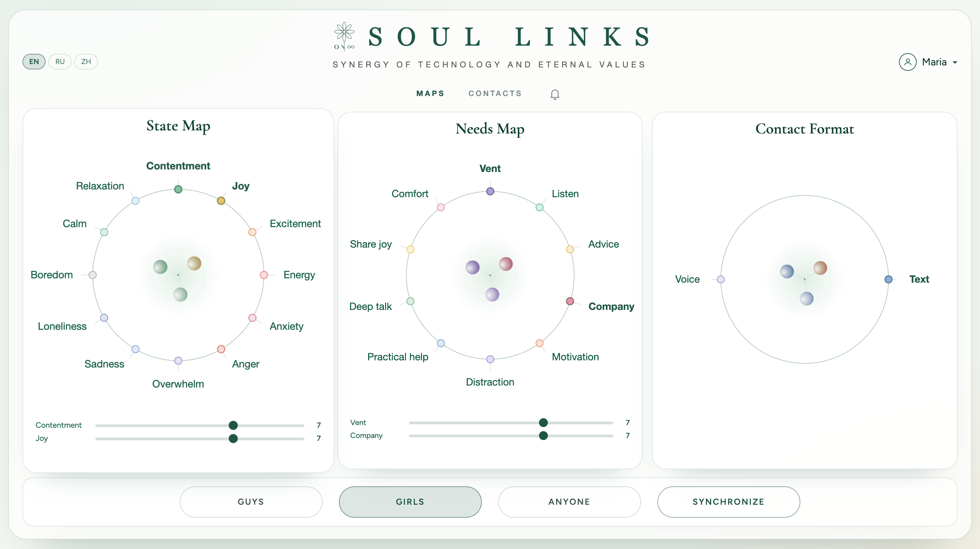
Task: Select the Boredom node dot
Action: point(93,275)
